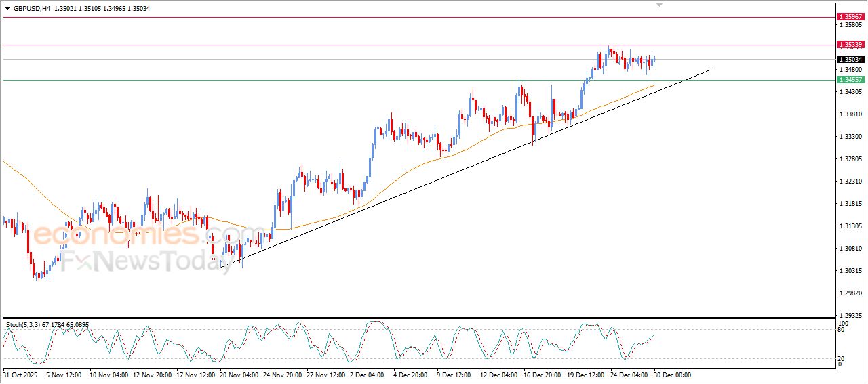Viewport: 868px width, 384px height.
Task: Click the 1.35805 price scale value
Action: (x=850, y=25)
